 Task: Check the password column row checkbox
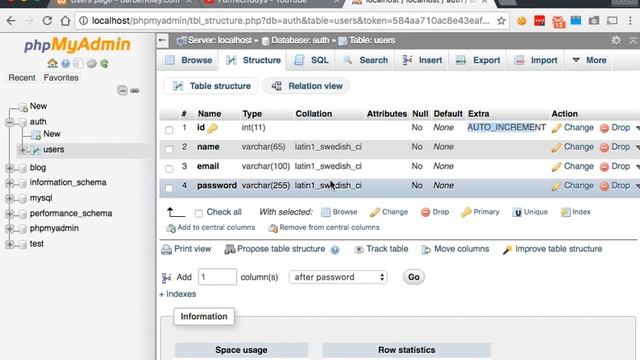point(169,188)
